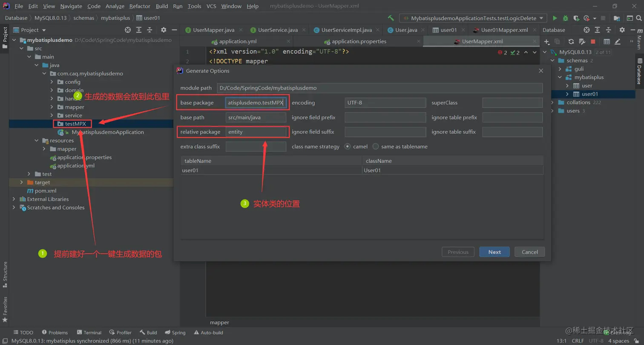Click the CRLF line separator in the status bar
644x345 pixels.
pyautogui.click(x=578, y=341)
